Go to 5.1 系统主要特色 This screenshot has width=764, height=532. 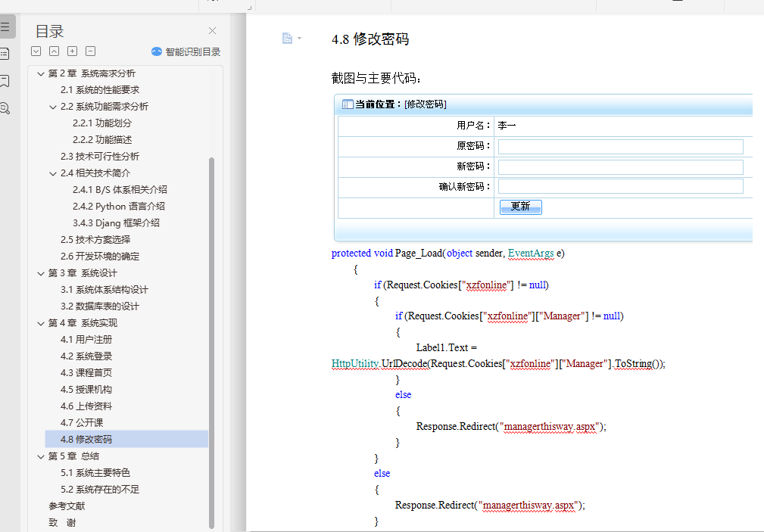coord(95,472)
